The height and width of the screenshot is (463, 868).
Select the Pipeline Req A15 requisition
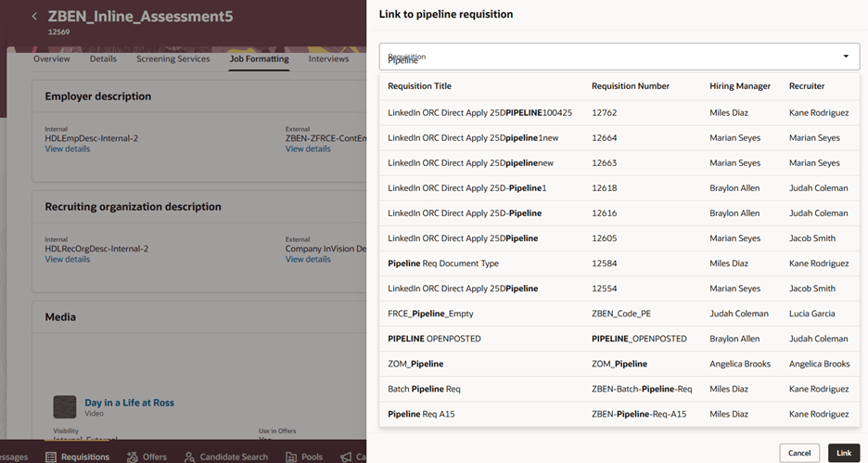click(619, 414)
